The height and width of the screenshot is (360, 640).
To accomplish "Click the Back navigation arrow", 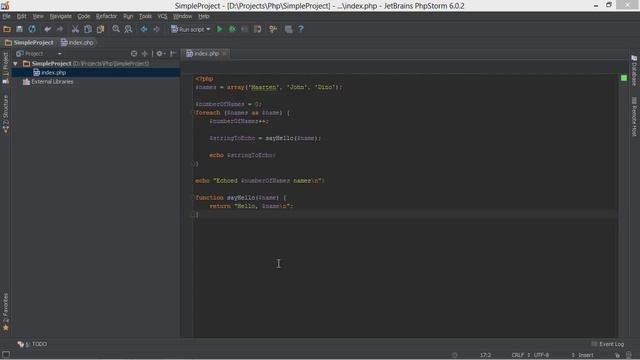I will (144, 29).
